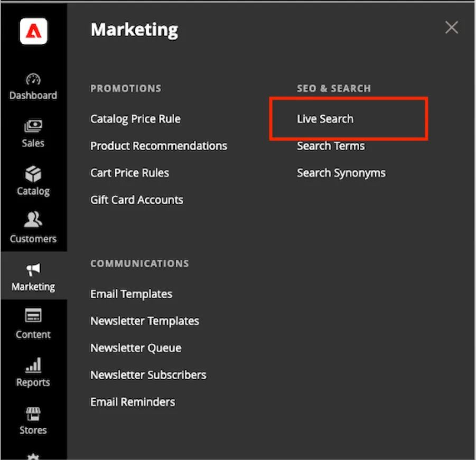The image size is (476, 460).
Task: Open Live Search
Action: (325, 119)
